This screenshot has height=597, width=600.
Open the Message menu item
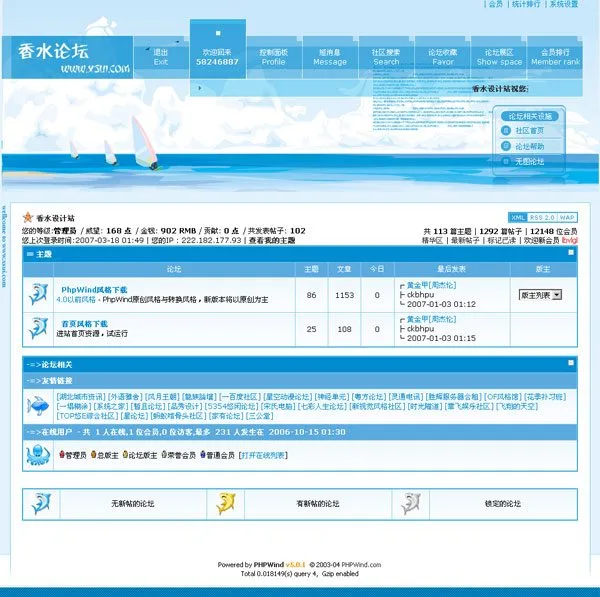point(330,57)
